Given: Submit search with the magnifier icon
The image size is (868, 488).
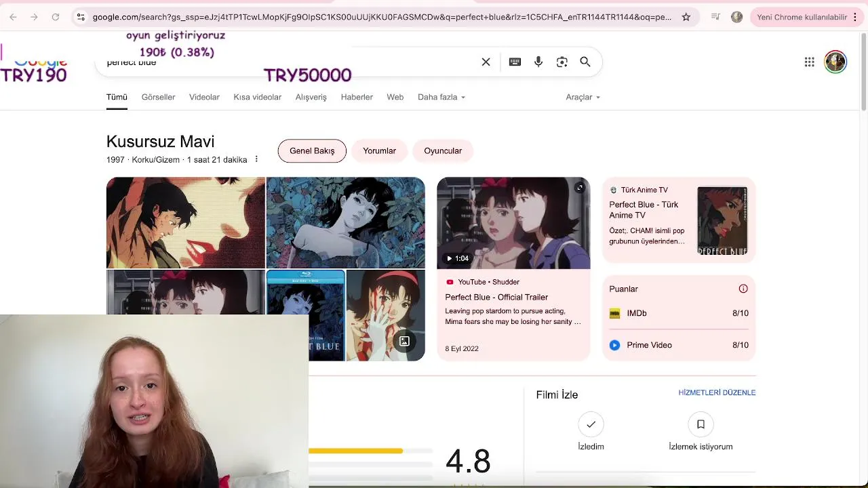Looking at the screenshot, I should 585,62.
